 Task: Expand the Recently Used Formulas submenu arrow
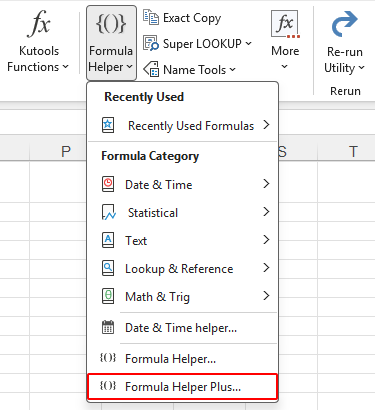click(x=266, y=125)
